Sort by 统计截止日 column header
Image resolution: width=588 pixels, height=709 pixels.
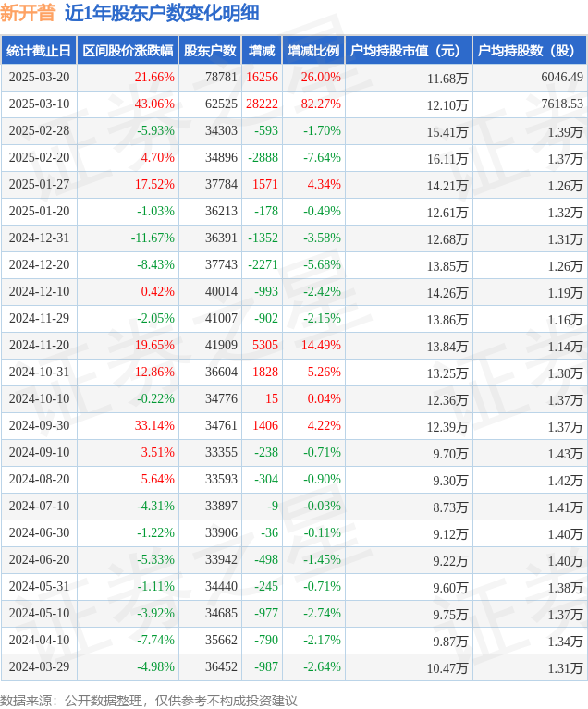(38, 51)
